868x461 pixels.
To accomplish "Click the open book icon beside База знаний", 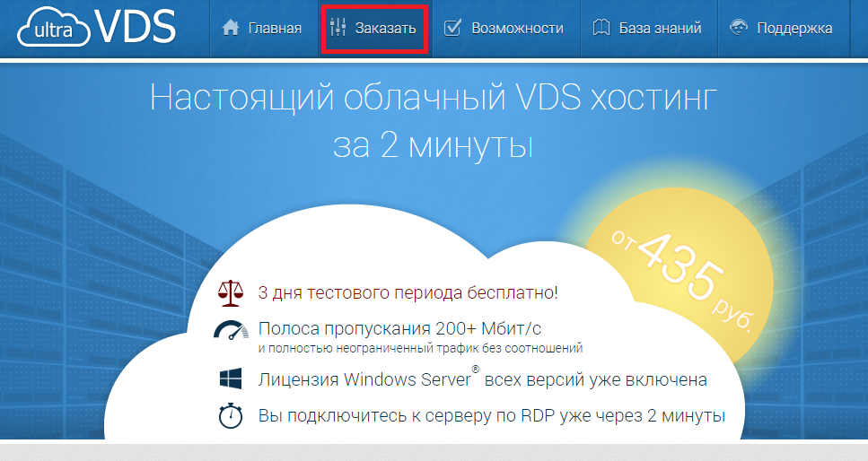I will tap(601, 28).
